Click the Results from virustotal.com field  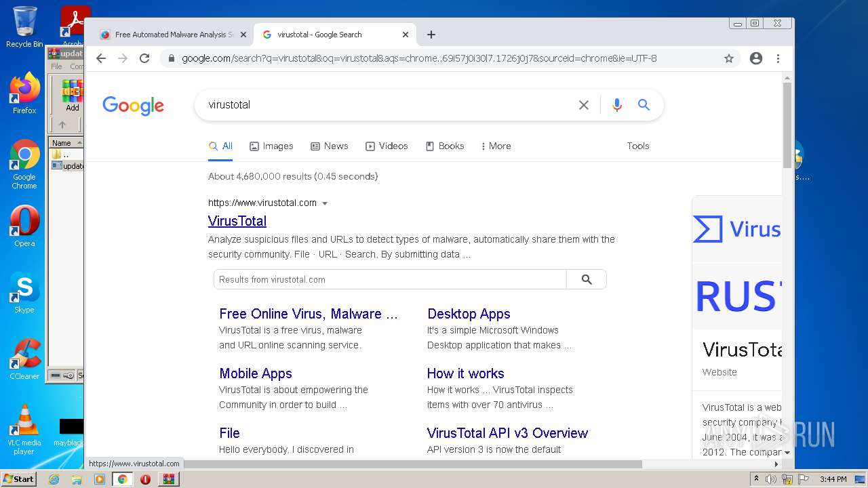coord(390,279)
